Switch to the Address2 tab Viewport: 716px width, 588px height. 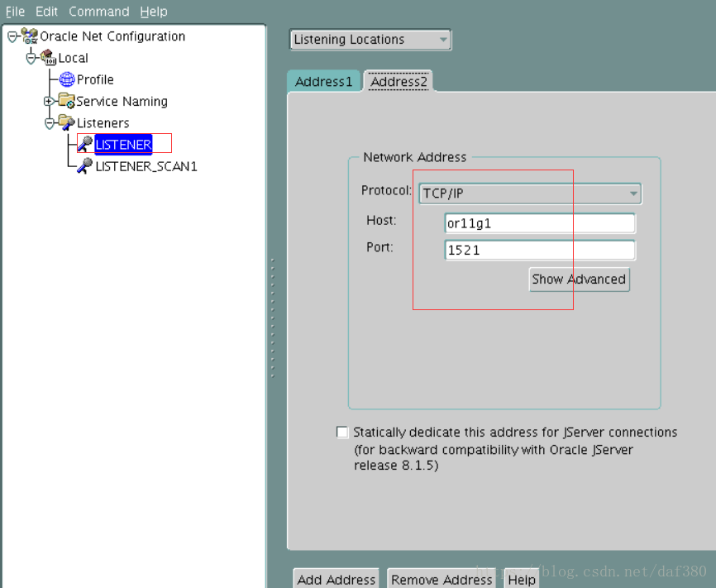(x=399, y=81)
